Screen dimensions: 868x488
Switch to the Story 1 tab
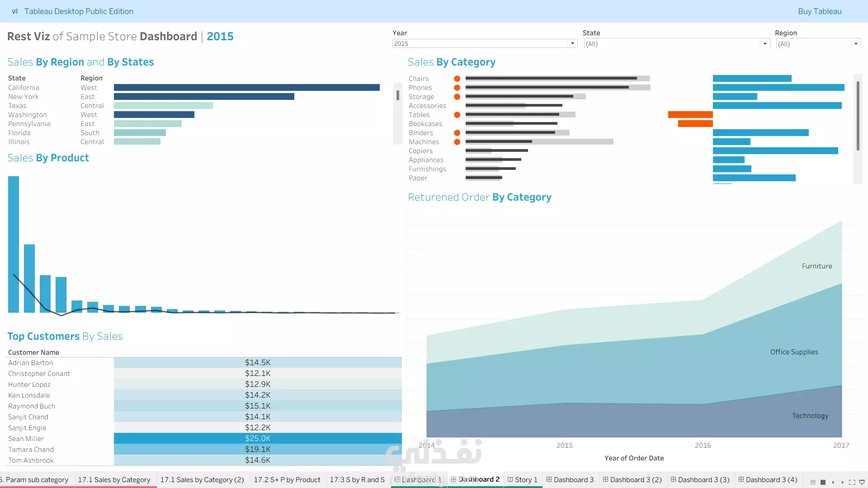pyautogui.click(x=523, y=480)
